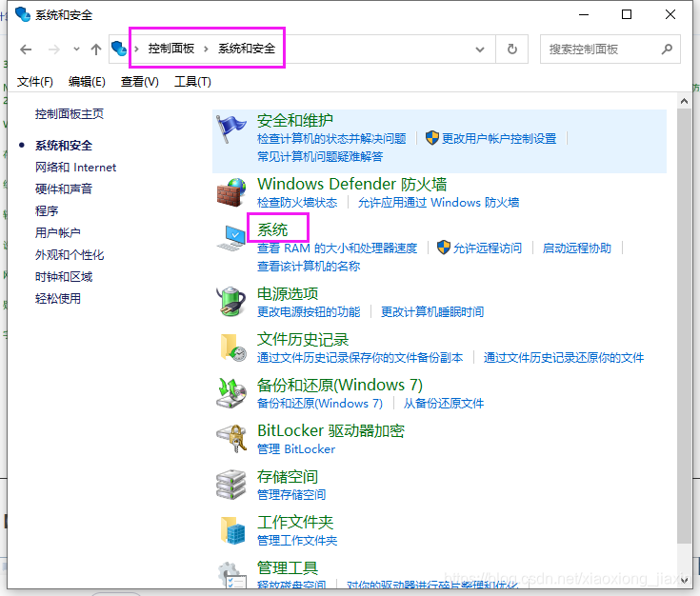Click chevron between 控制面板 and 系统和安全
This screenshot has width=700, height=596.
[x=206, y=49]
